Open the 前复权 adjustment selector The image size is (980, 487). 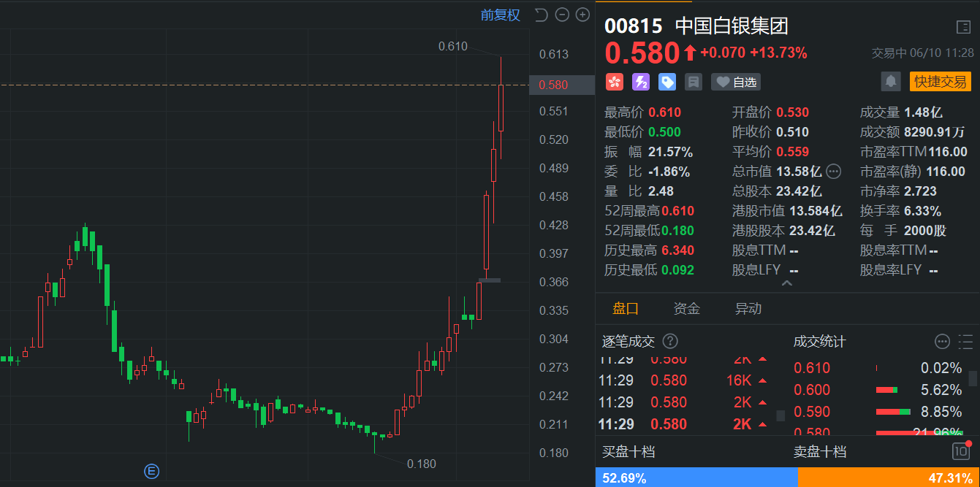pyautogui.click(x=501, y=15)
